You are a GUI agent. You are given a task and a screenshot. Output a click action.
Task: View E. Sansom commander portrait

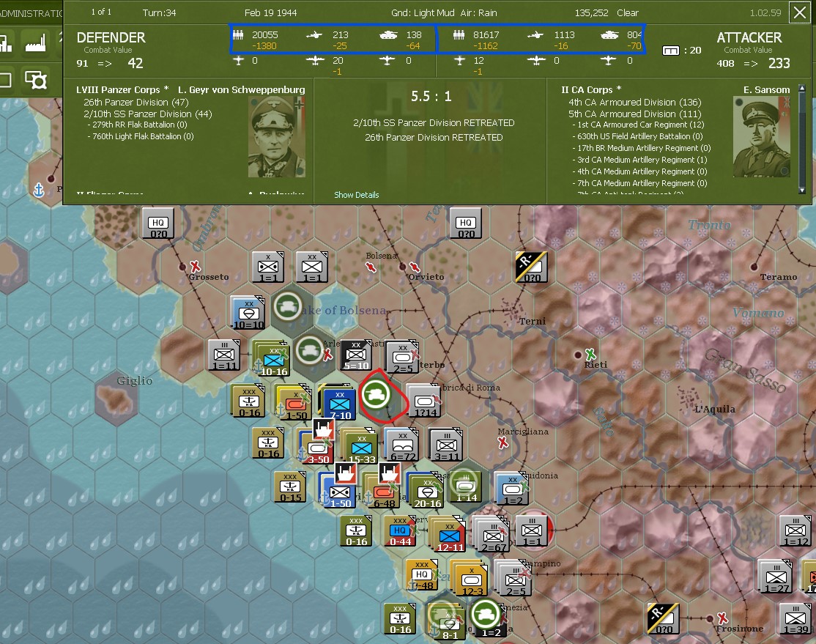coord(761,136)
